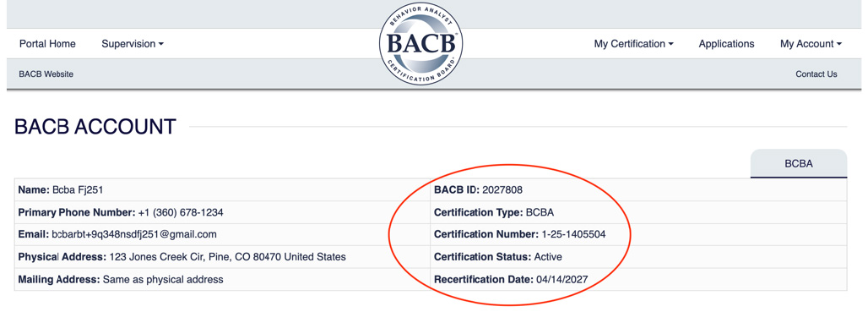
Task: Click the Mailing Address row
Action: (x=222, y=279)
